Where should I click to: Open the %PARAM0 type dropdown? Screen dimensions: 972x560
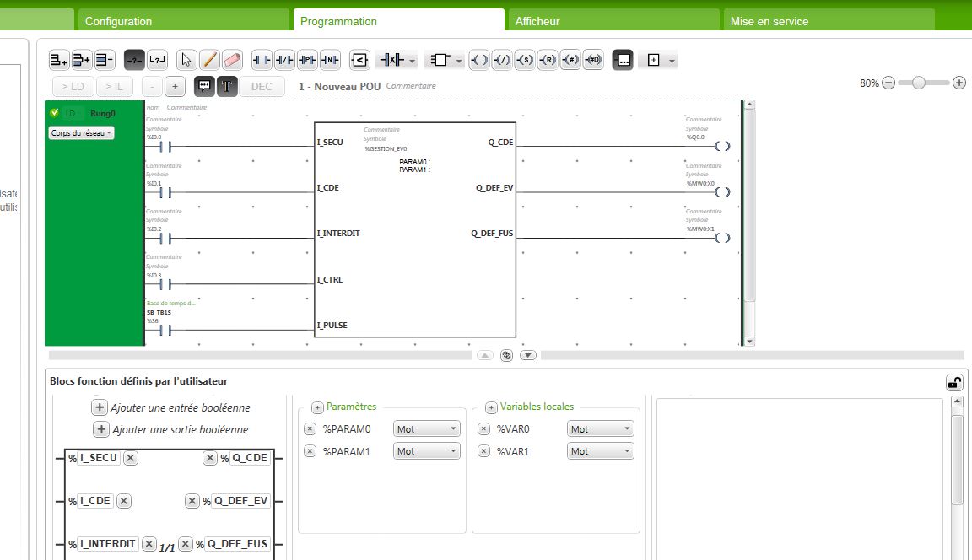coord(427,429)
